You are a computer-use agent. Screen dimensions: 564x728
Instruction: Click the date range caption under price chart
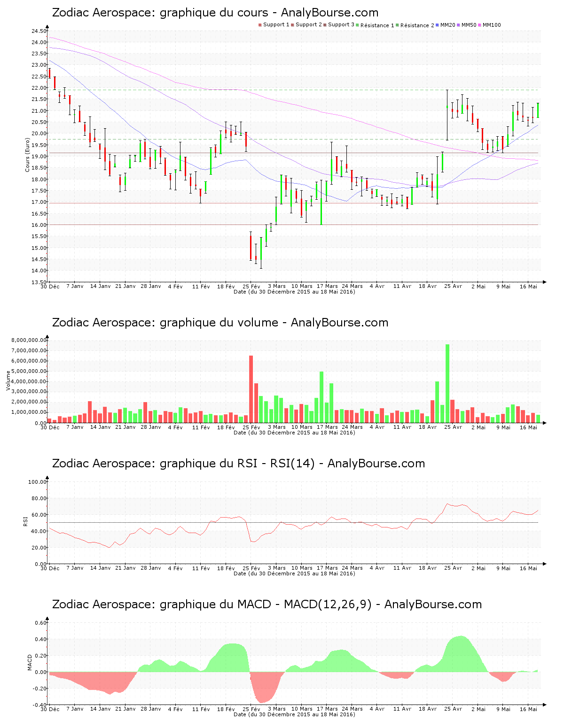pyautogui.click(x=294, y=292)
